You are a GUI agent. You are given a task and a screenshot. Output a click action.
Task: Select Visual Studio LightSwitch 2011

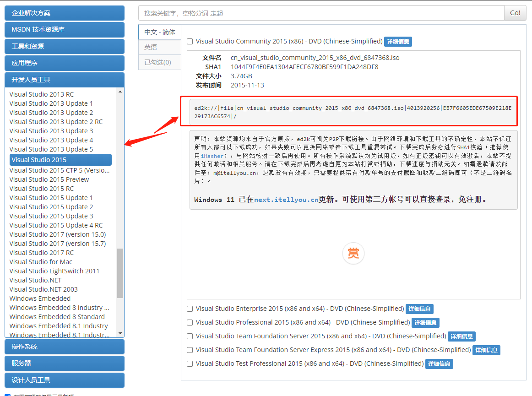pyautogui.click(x=54, y=271)
